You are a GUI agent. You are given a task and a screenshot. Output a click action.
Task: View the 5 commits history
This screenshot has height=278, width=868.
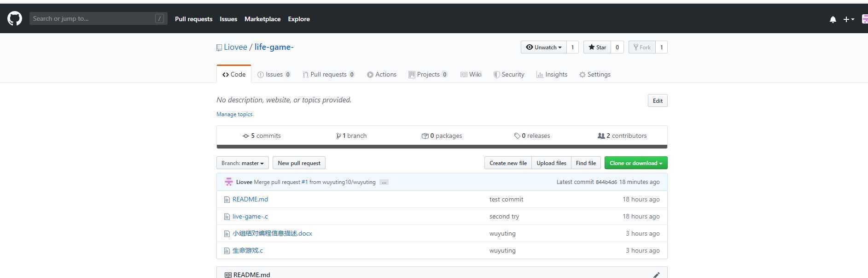pyautogui.click(x=262, y=136)
